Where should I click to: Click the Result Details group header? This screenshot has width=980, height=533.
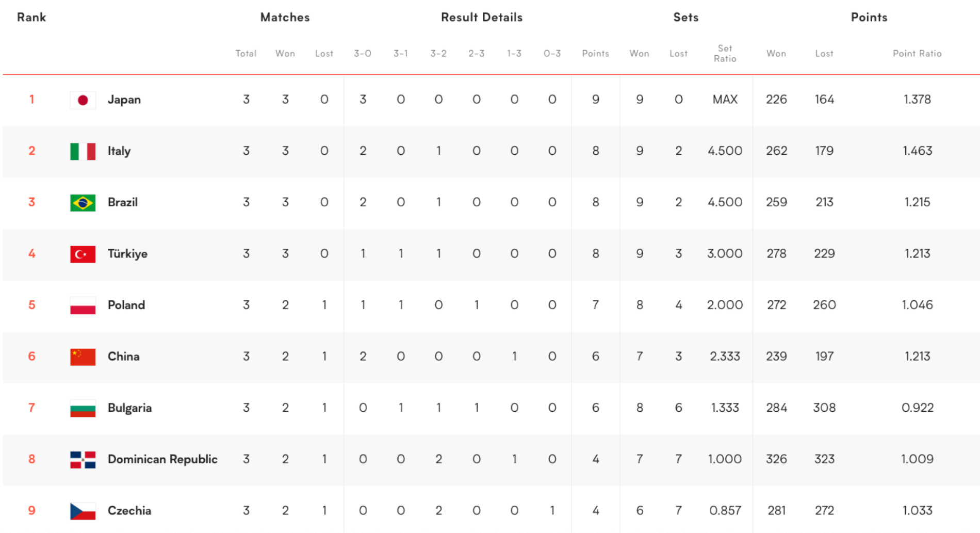[481, 18]
